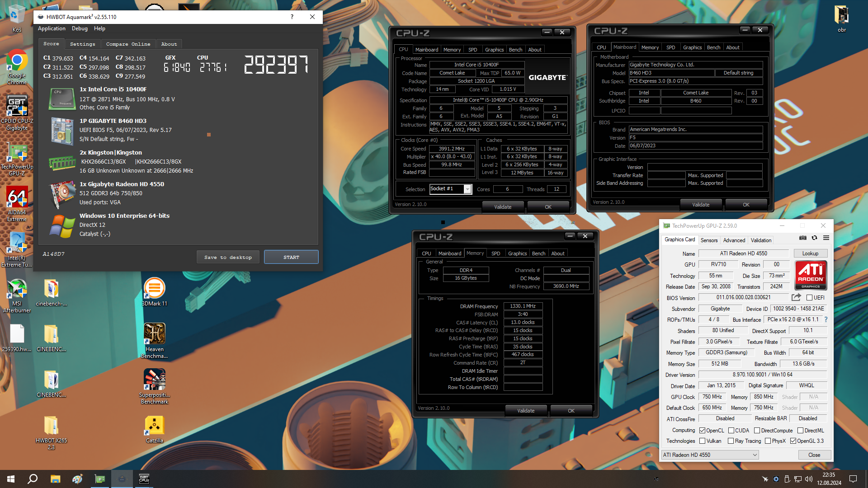The image size is (868, 488).
Task: Toggle the DirectCompute checkbox
Action: [x=757, y=431]
